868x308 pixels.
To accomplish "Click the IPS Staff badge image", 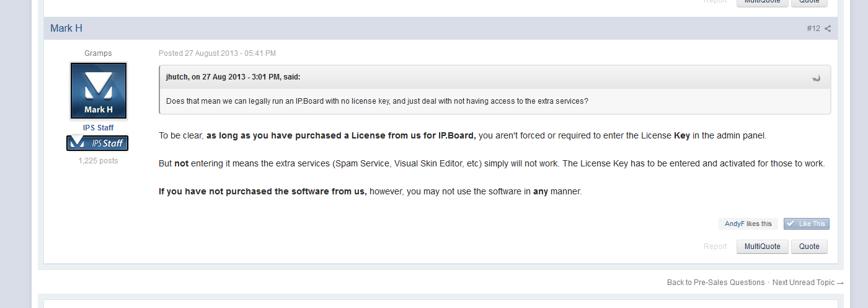I will tap(97, 143).
